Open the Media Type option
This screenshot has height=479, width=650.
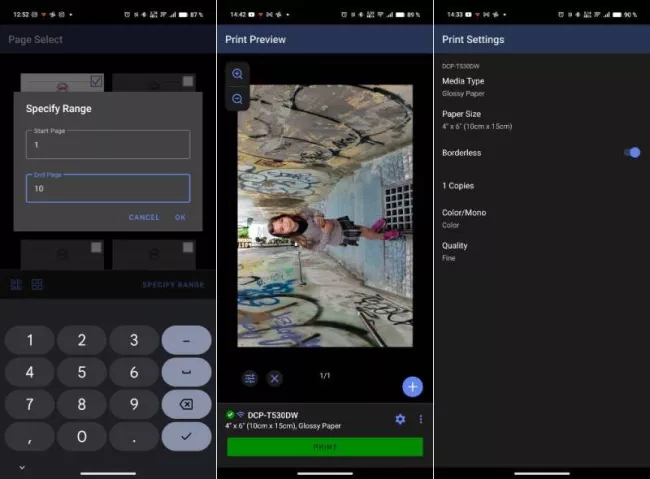pyautogui.click(x=463, y=86)
